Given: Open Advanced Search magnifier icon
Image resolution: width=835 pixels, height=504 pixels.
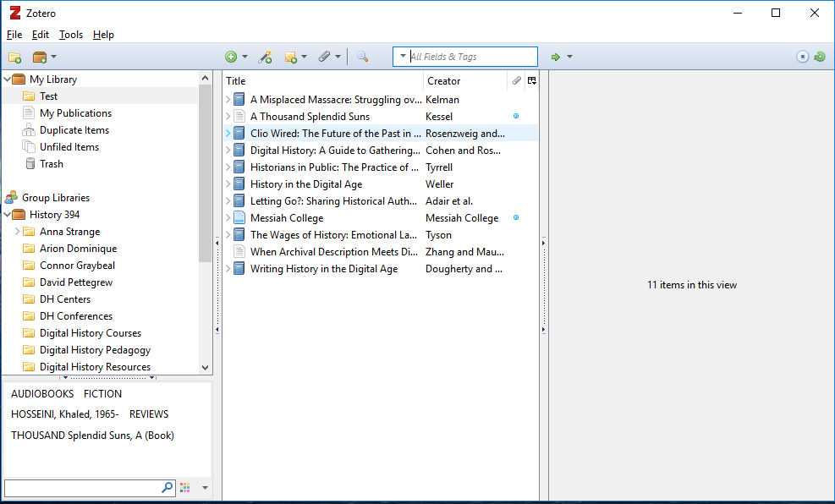Looking at the screenshot, I should [x=362, y=57].
